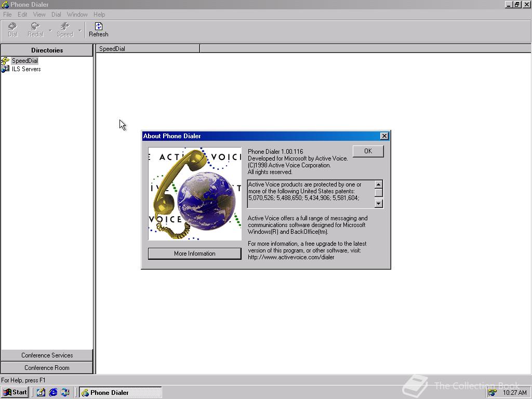Select the ILS Servers directory icon

click(x=5, y=69)
